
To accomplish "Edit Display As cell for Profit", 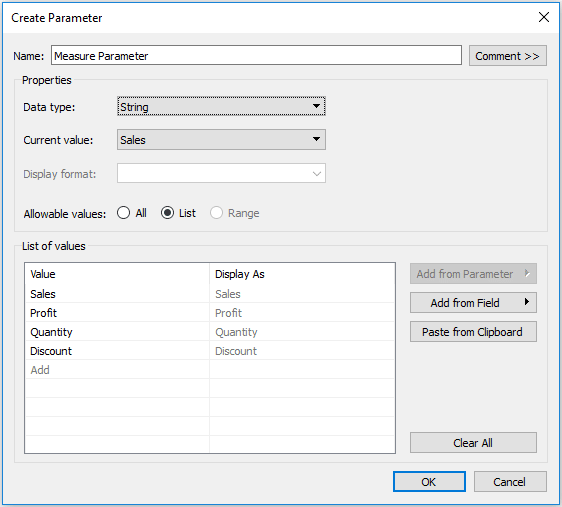I will tap(302, 313).
